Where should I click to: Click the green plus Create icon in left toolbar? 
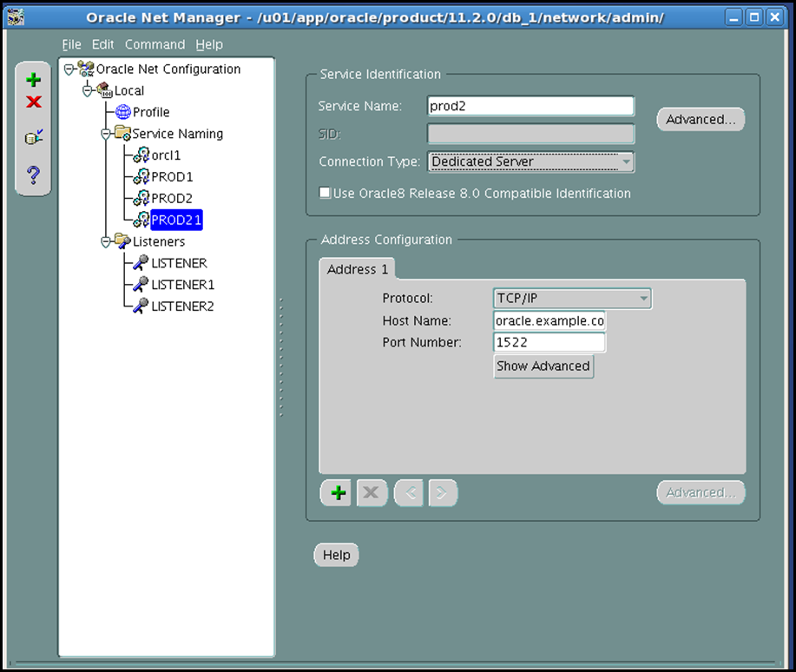[34, 80]
